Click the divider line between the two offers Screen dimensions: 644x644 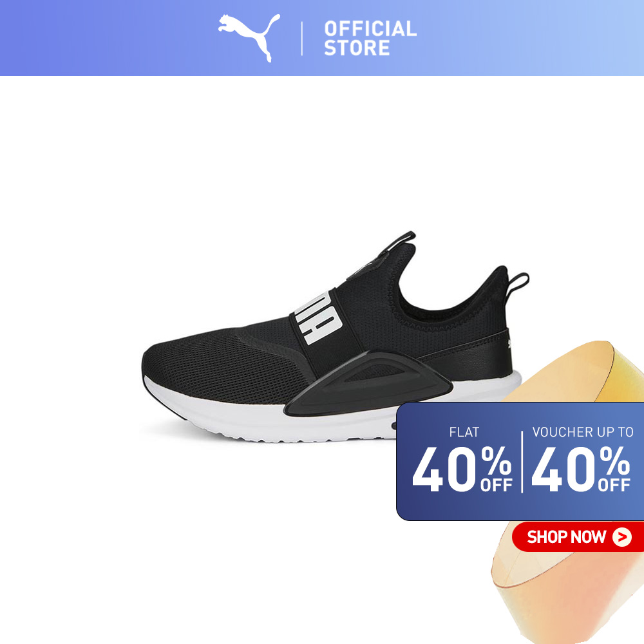[x=522, y=462]
